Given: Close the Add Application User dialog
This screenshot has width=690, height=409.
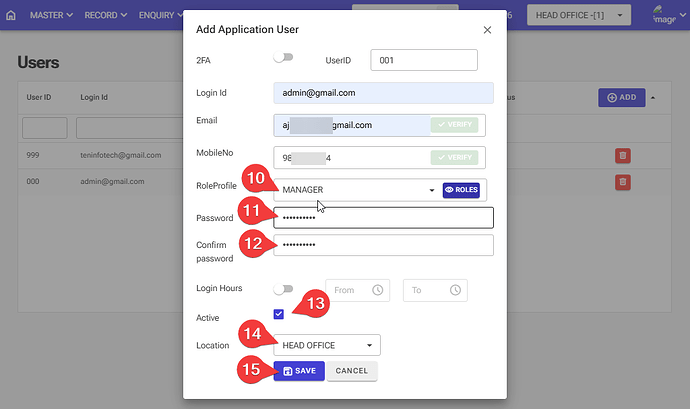Looking at the screenshot, I should [487, 30].
